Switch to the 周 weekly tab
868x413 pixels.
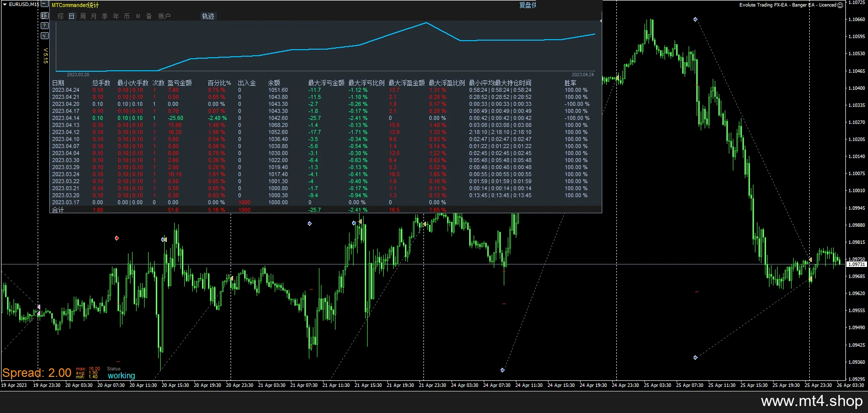pos(83,16)
